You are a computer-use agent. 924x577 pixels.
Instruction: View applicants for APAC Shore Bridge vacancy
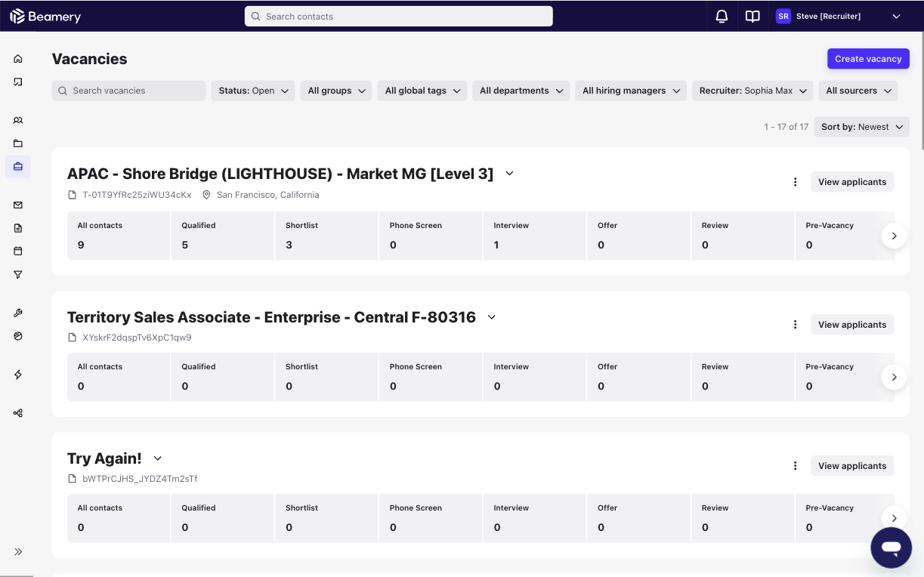click(x=851, y=182)
